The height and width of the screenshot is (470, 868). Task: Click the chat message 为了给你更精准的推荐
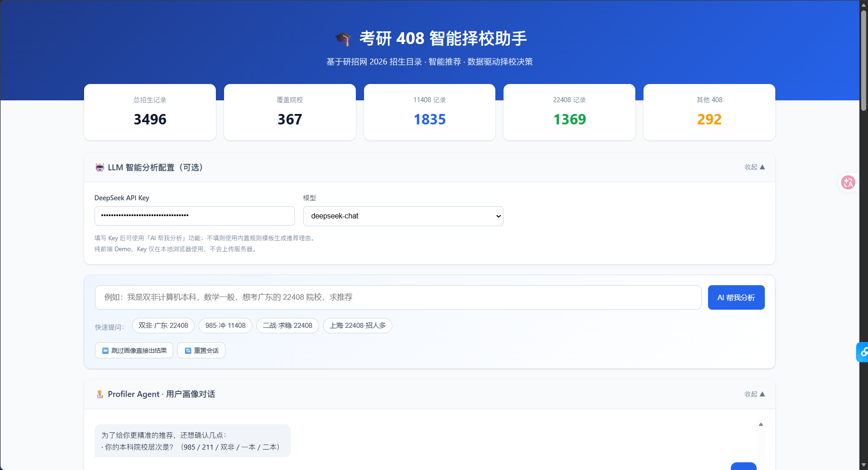click(193, 440)
